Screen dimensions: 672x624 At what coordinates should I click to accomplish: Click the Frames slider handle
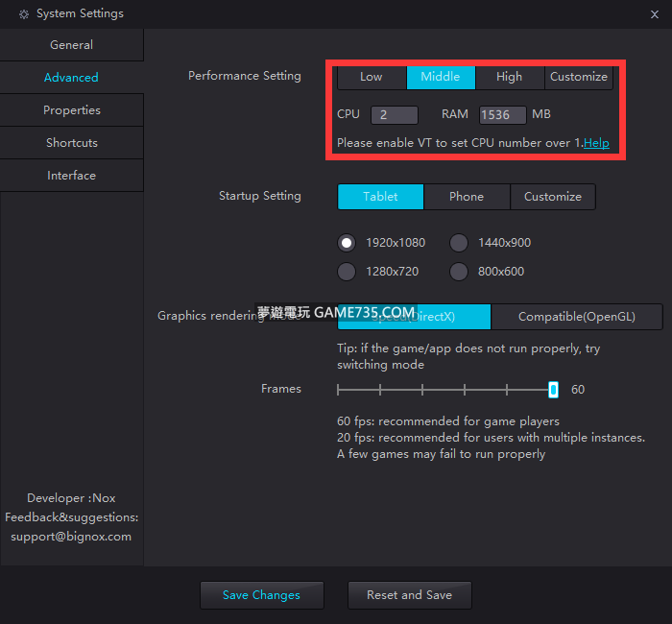point(553,390)
